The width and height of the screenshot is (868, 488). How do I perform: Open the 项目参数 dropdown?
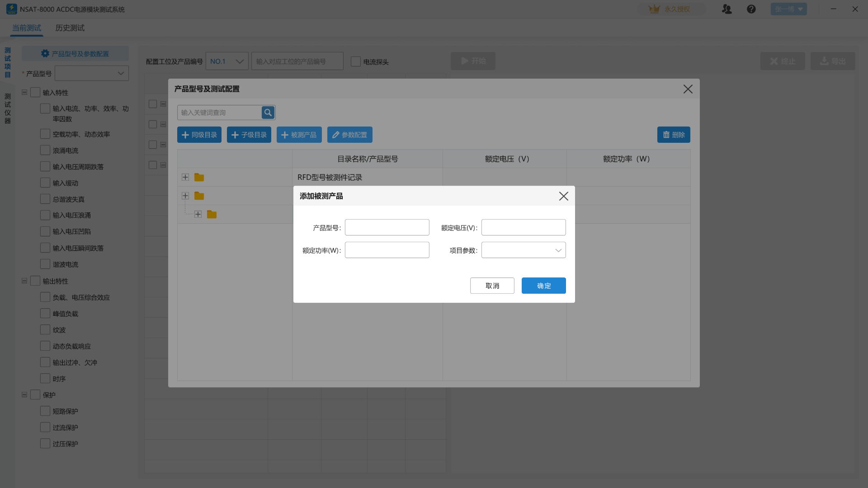pos(523,250)
